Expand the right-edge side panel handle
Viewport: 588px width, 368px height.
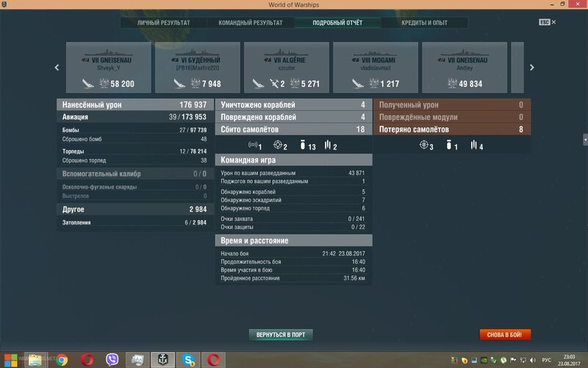[584, 139]
